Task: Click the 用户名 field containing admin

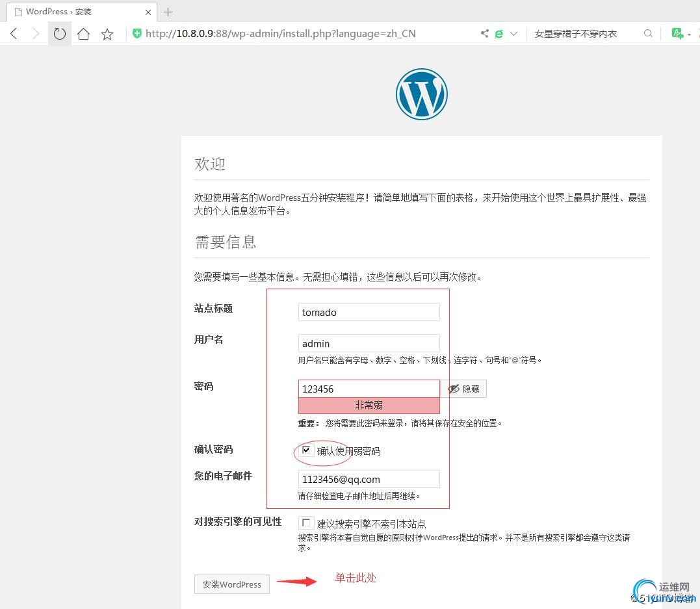Action: [369, 343]
